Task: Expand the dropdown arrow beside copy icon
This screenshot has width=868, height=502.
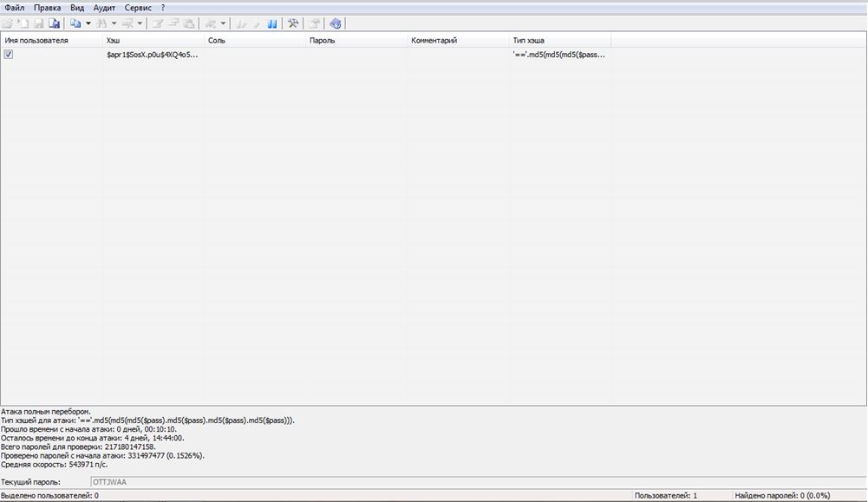Action: click(x=88, y=23)
